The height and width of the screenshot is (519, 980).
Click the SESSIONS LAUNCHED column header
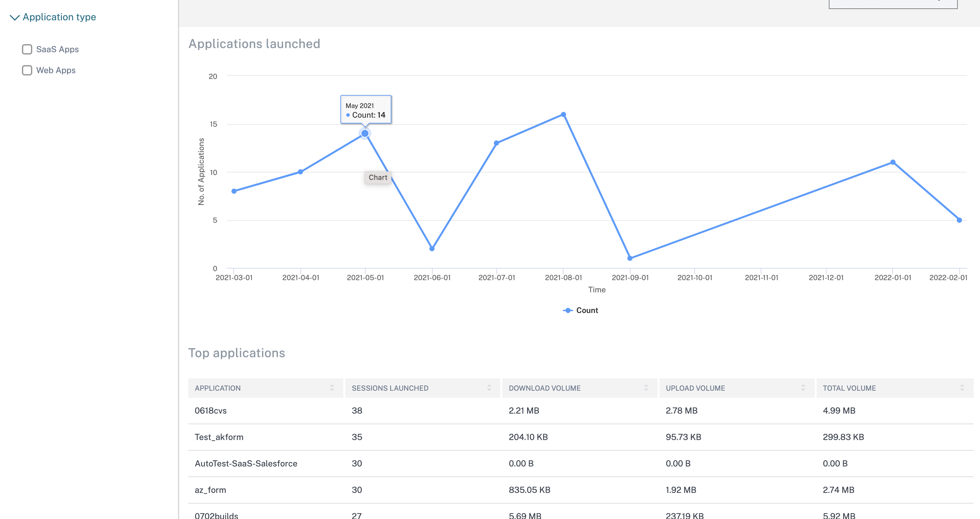pos(389,388)
